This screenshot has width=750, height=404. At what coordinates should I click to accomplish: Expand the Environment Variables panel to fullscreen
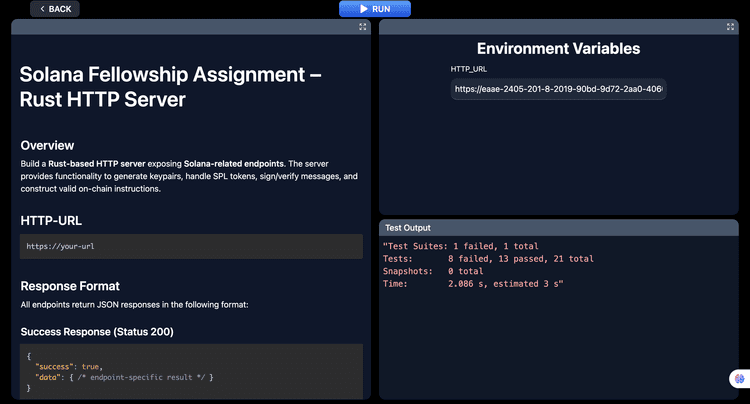pos(731,27)
